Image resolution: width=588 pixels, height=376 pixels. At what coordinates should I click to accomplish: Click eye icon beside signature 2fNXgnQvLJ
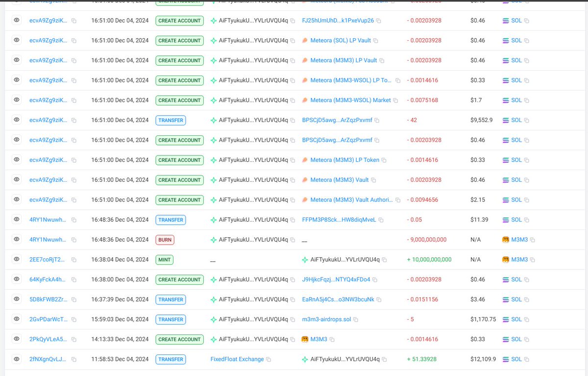16,359
